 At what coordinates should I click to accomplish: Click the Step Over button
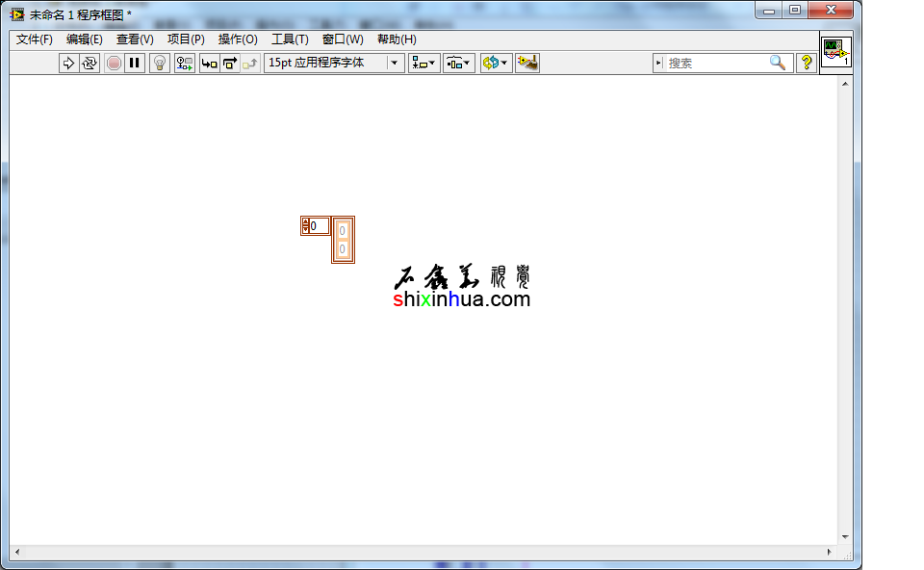click(230, 63)
